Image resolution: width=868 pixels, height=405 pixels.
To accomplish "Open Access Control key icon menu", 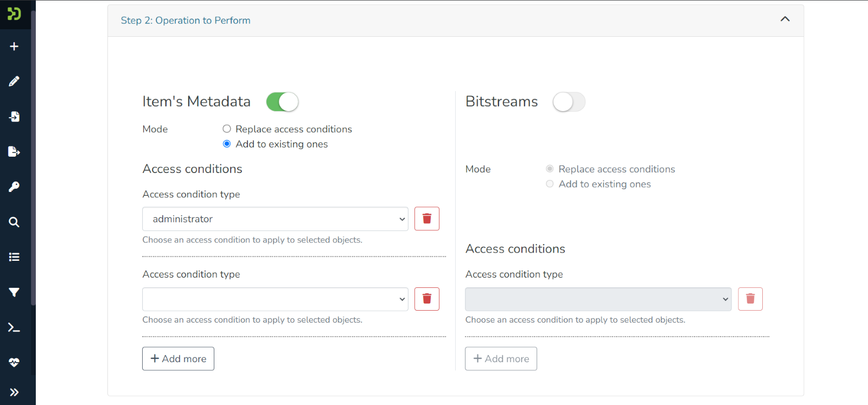I will point(14,187).
